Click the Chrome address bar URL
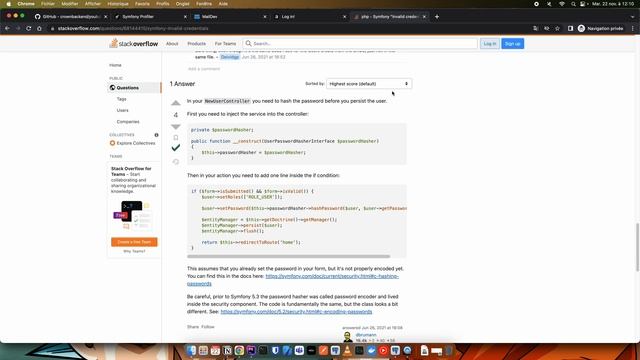 tap(133, 29)
